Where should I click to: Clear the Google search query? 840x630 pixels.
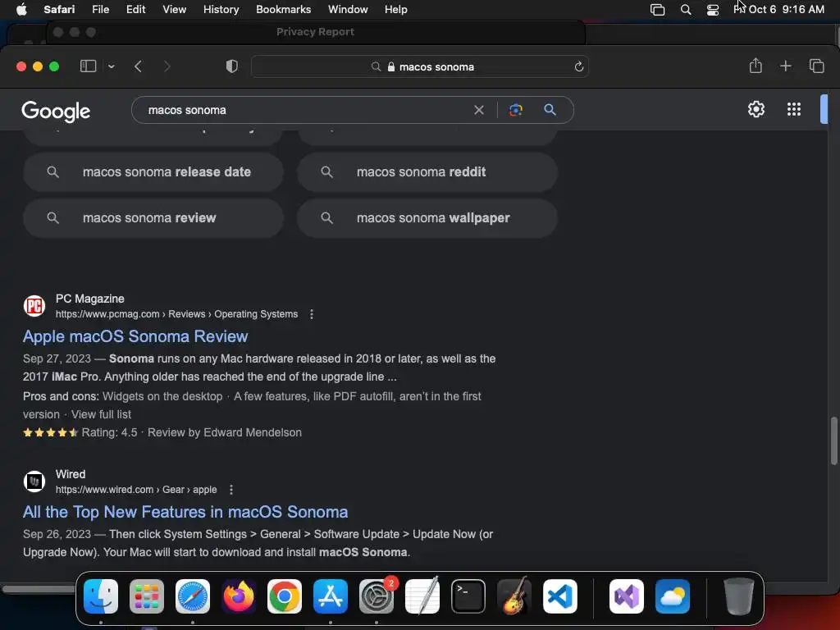pos(479,110)
